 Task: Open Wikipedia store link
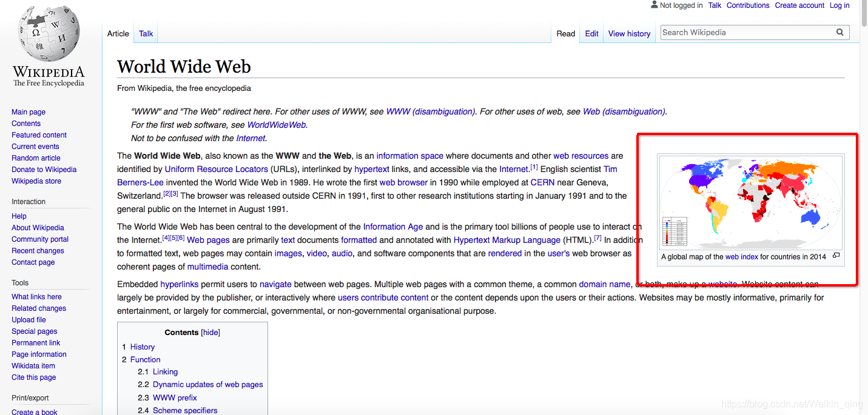pyautogui.click(x=36, y=181)
